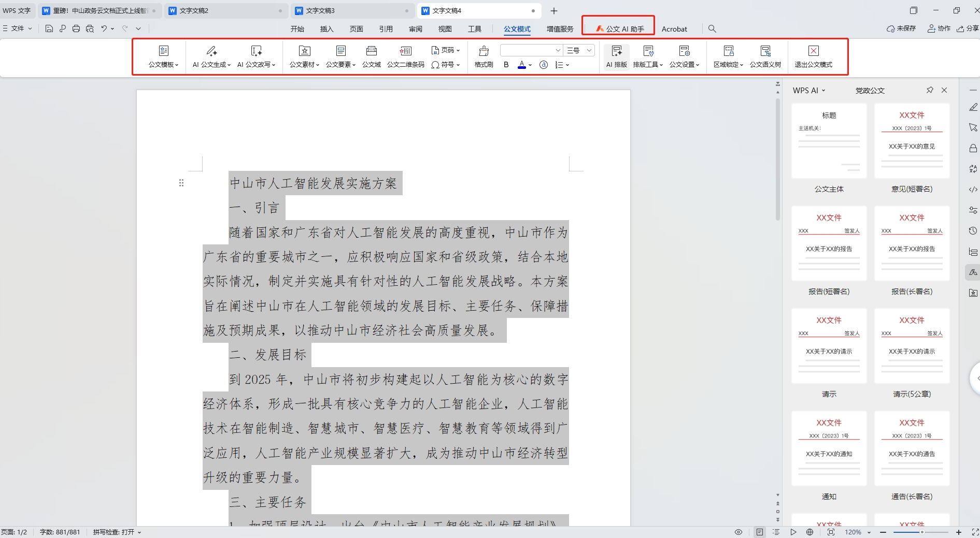Click the 未保存 cloud status button
The width and height of the screenshot is (980, 538).
pos(901,28)
